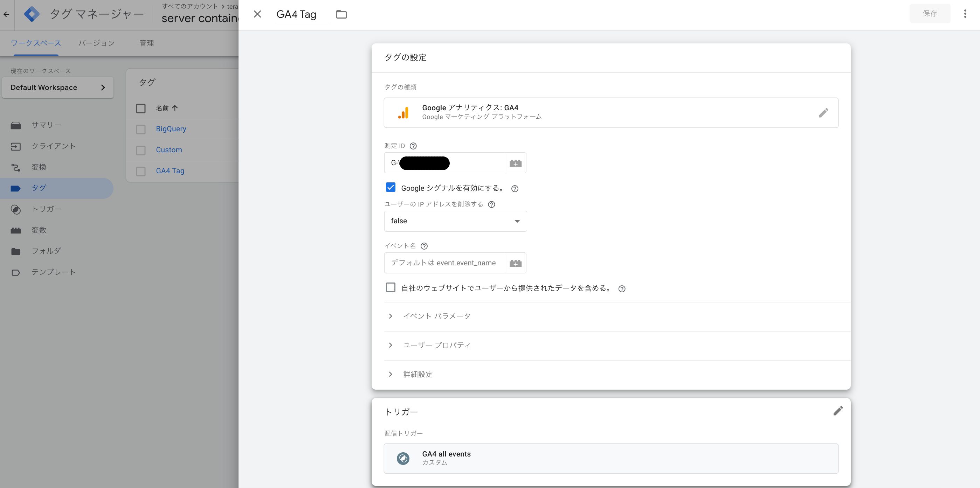Click the 保存 button
This screenshot has width=980, height=488.
(x=930, y=14)
